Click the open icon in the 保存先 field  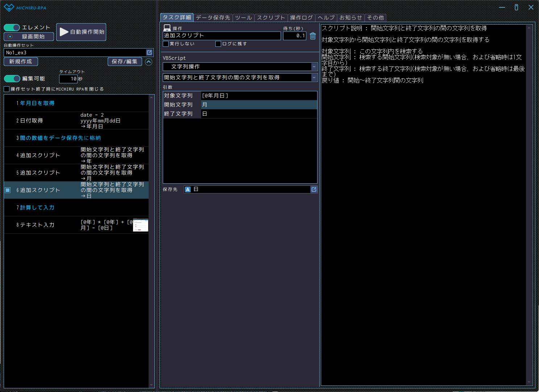tap(314, 189)
